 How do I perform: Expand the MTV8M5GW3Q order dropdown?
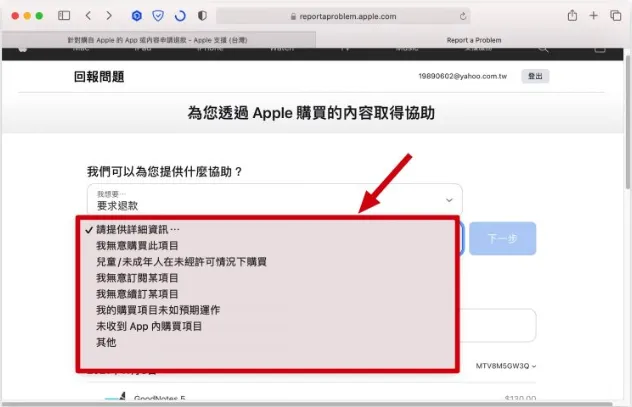505,366
